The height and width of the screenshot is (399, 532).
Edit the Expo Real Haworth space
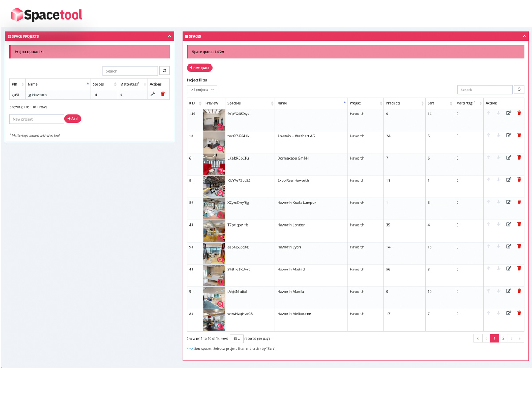pyautogui.click(x=509, y=180)
